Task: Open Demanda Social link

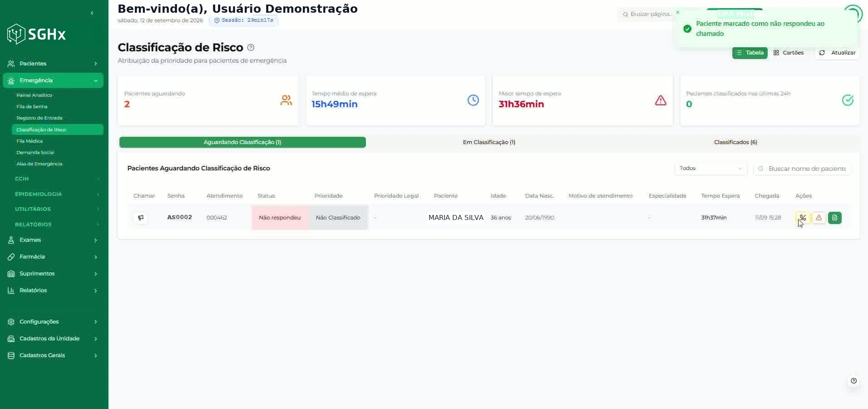Action: [x=35, y=153]
